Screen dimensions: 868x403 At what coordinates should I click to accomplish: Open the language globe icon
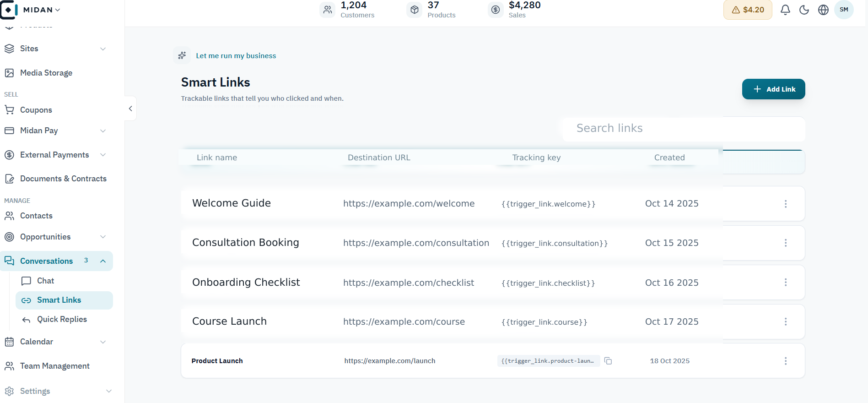tap(823, 10)
